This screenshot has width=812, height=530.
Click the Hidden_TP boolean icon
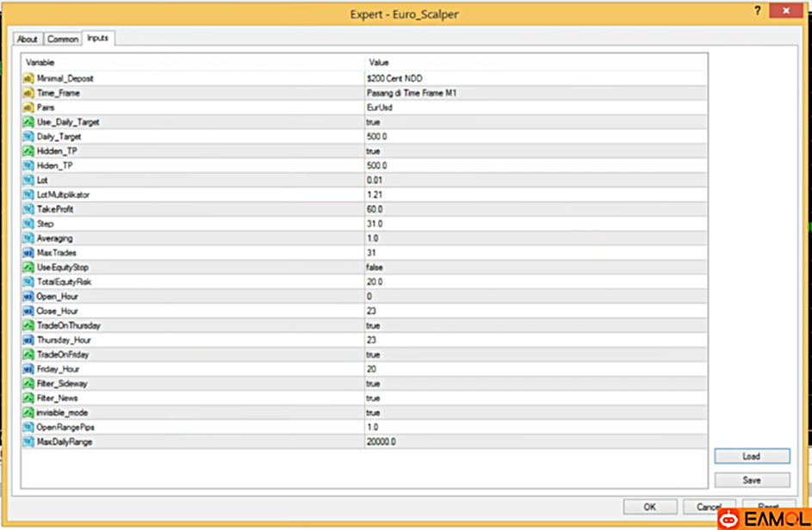28,151
